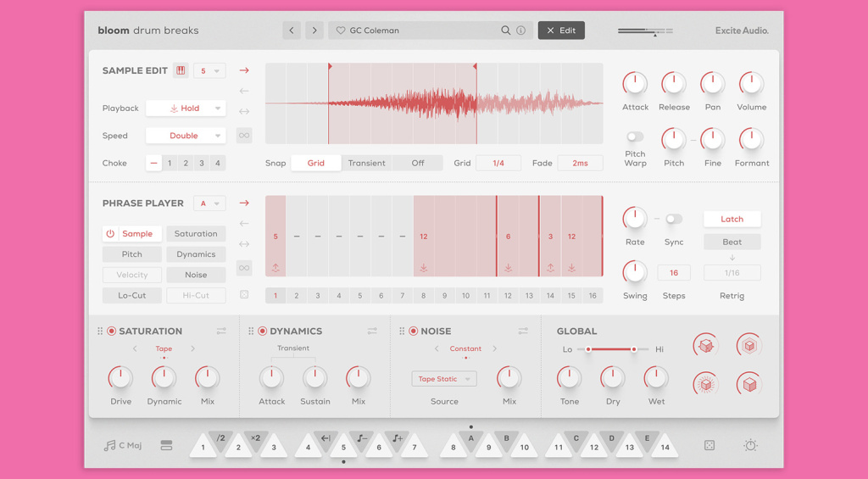Screen dimensions: 868x479
Task: Toggle Phrase Player link infinity icon
Action: click(244, 268)
